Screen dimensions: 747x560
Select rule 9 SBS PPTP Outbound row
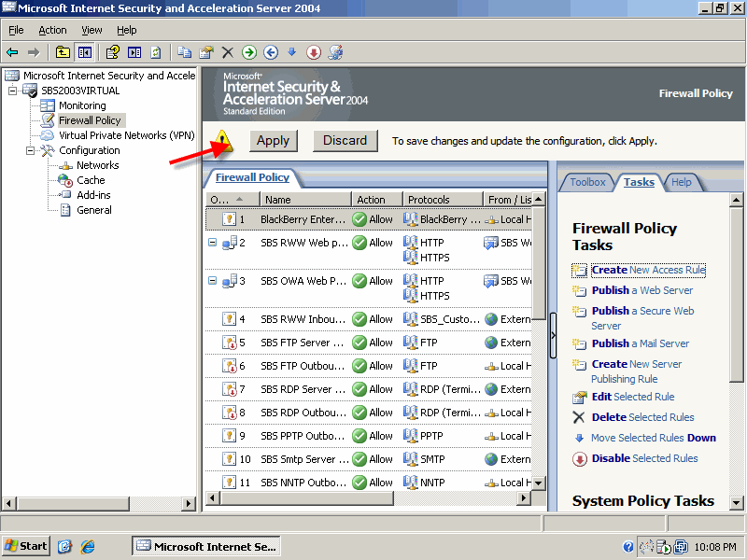(369, 436)
